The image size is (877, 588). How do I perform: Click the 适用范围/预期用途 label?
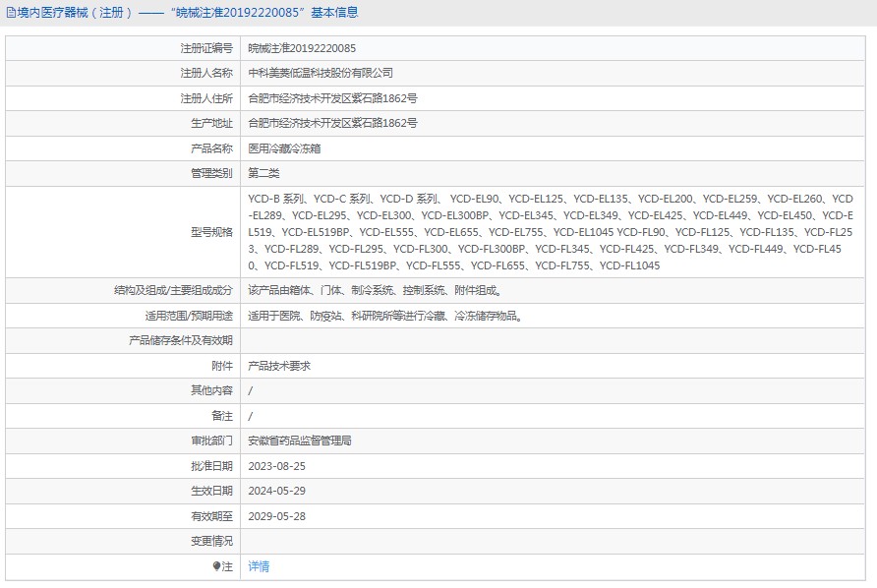click(189, 316)
